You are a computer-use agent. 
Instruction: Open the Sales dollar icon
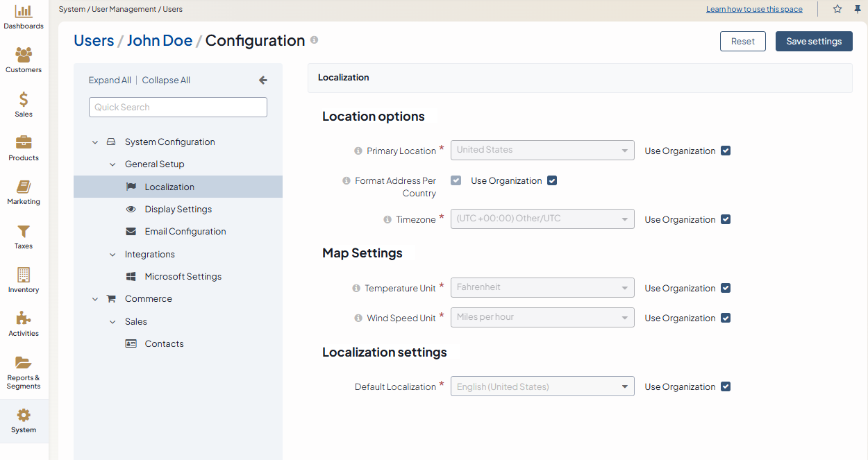24,100
